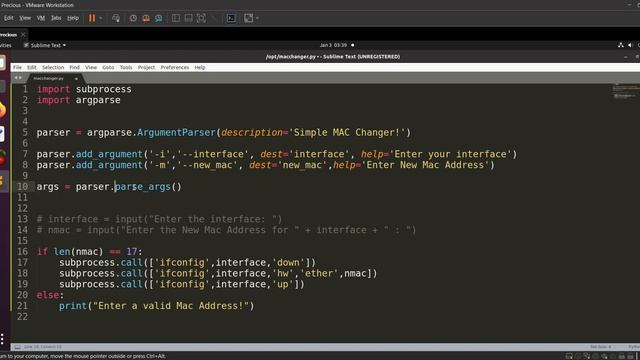The height and width of the screenshot is (360, 640).
Task: Click the network icon in GNOME top bar
Action: 620,45
